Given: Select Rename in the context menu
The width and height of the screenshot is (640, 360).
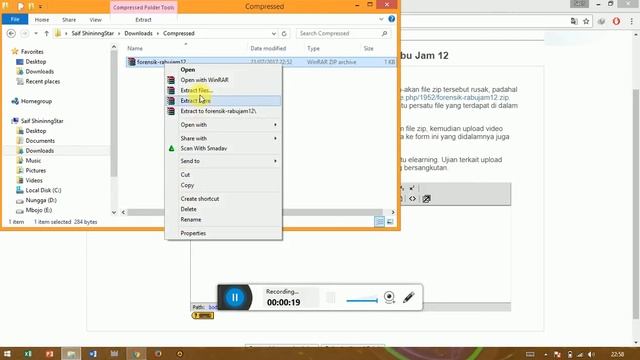Looking at the screenshot, I should [191, 220].
